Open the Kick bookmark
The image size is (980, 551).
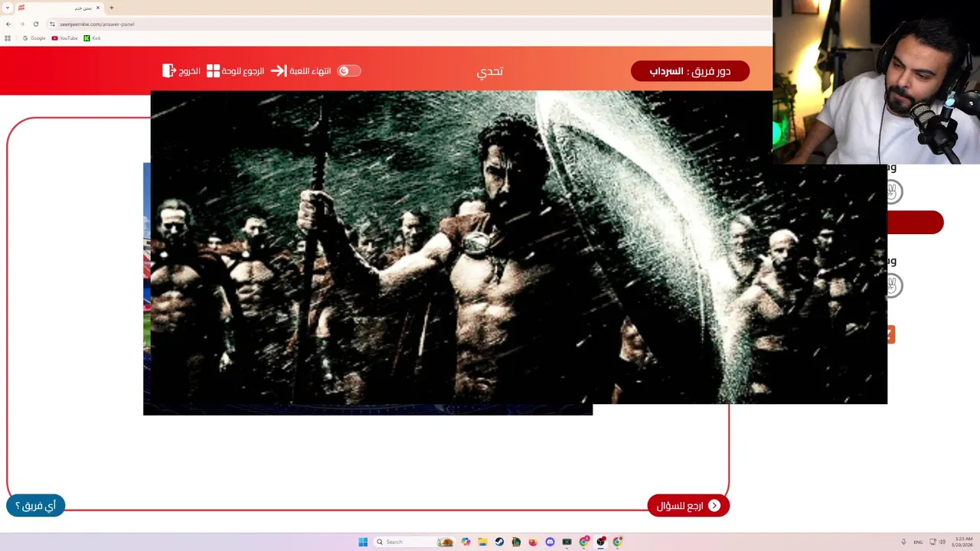tap(92, 37)
